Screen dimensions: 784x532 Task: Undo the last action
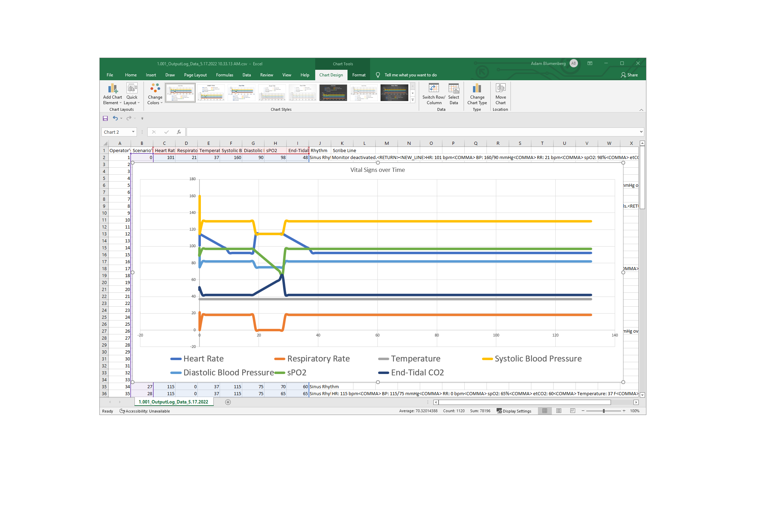[115, 118]
